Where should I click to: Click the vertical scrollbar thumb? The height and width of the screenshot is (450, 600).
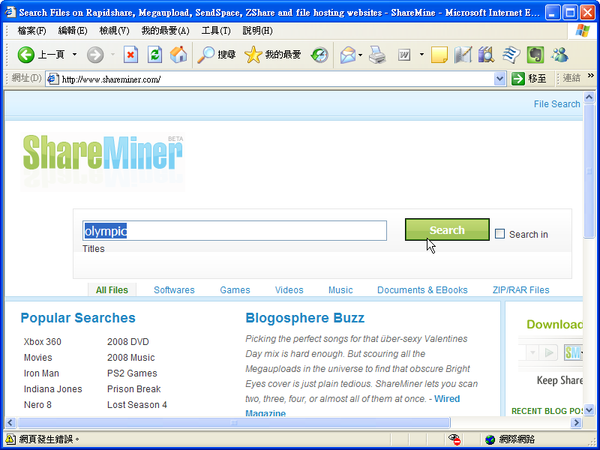point(589,171)
